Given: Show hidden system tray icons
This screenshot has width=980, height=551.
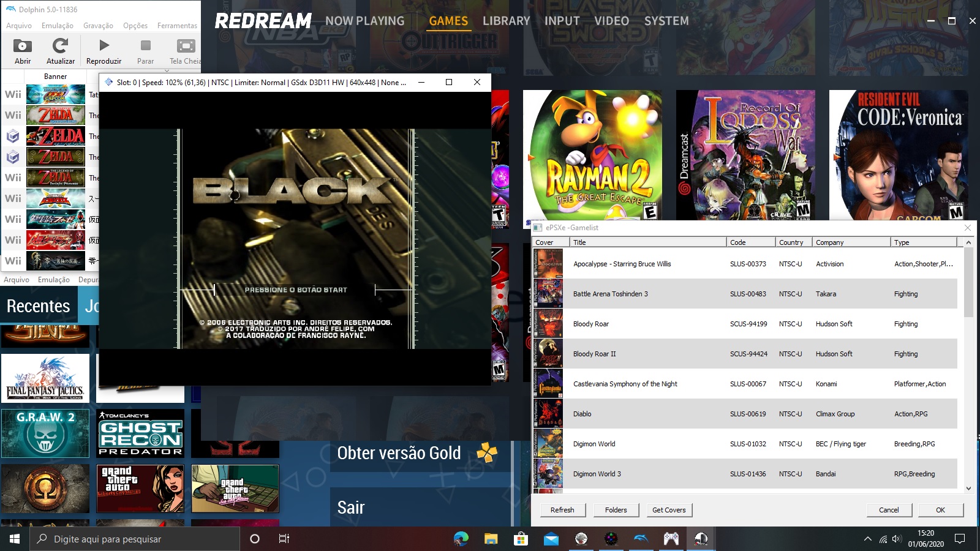Looking at the screenshot, I should [x=867, y=539].
